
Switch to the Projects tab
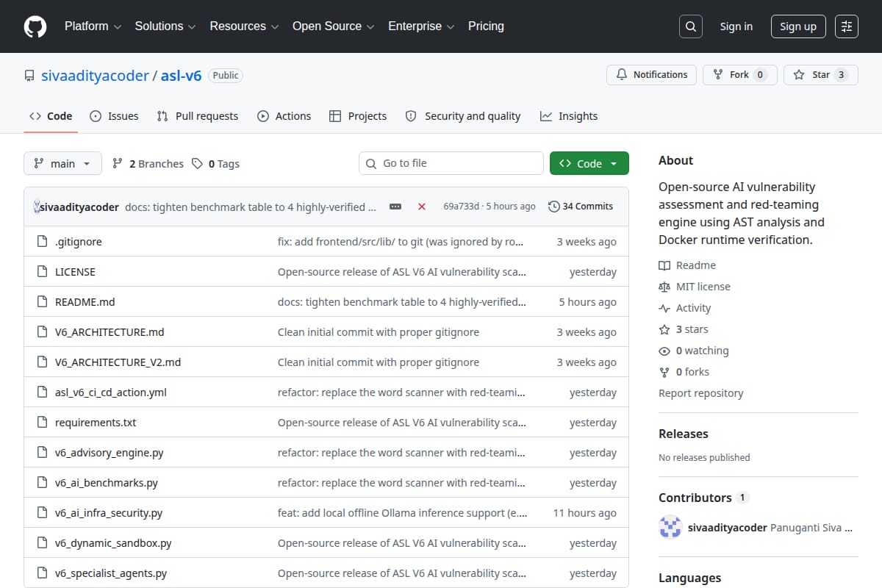[358, 116]
